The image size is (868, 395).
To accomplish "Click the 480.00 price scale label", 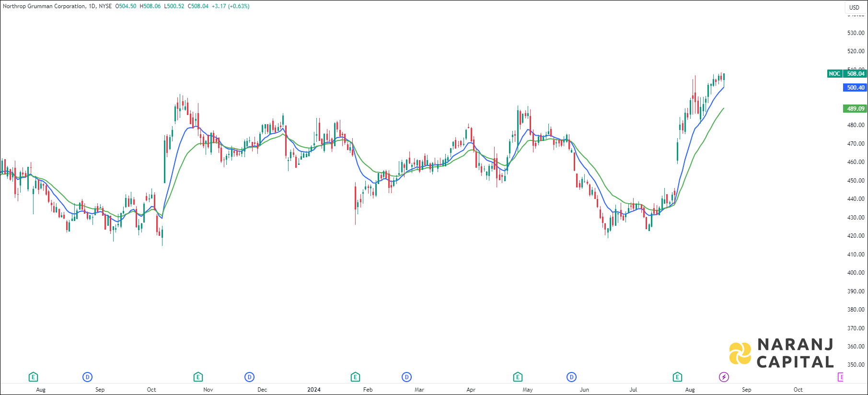I will click(856, 125).
